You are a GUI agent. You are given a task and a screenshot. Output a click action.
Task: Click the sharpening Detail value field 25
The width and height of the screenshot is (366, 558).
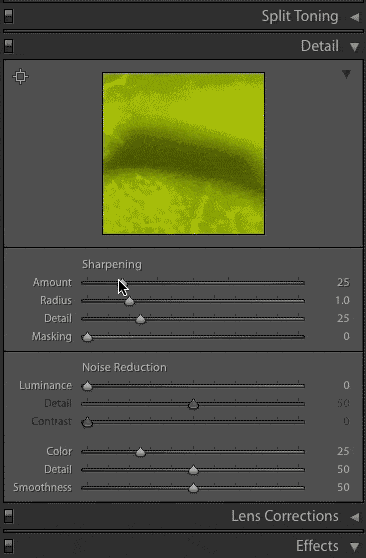pyautogui.click(x=343, y=319)
